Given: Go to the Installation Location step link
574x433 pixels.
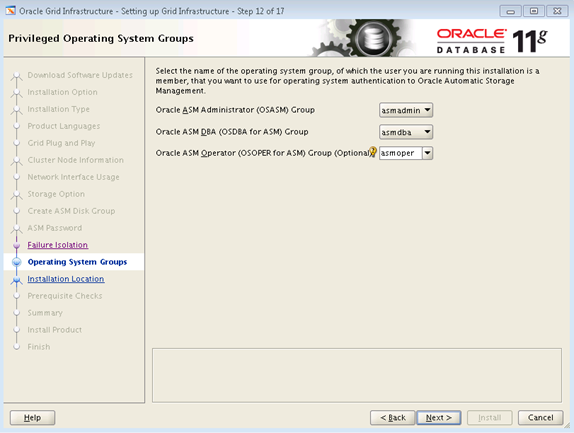Looking at the screenshot, I should click(66, 279).
